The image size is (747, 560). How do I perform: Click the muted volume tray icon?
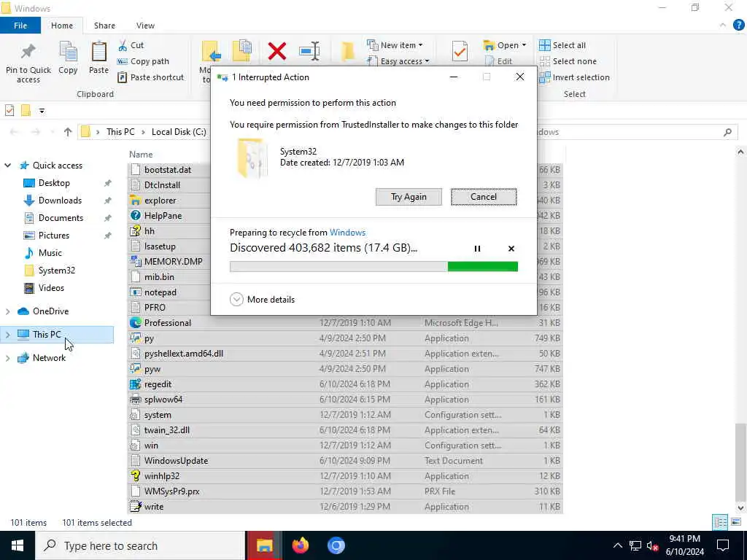pos(653,545)
